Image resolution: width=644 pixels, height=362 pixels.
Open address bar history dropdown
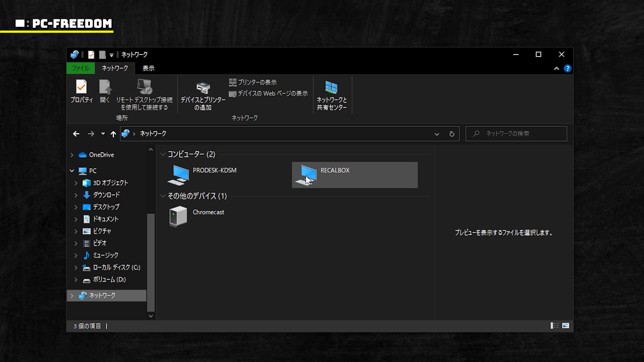[x=437, y=134]
